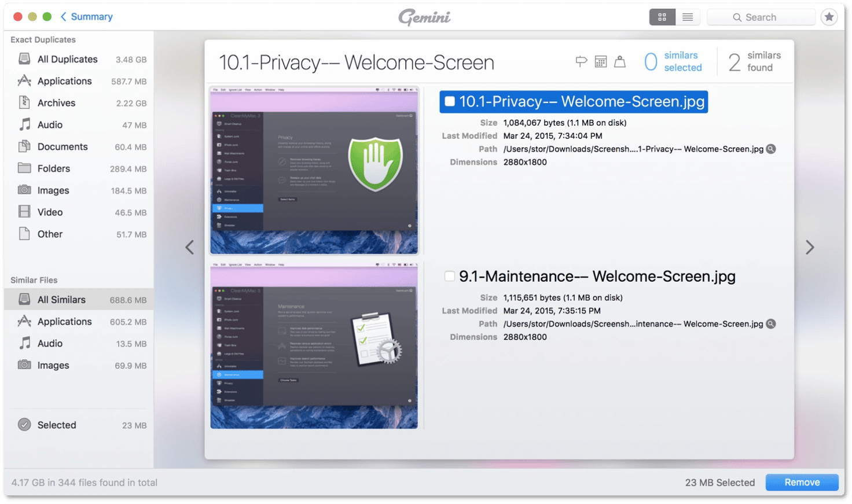Check the 9.1-Maintenance-- Welcome-Screen.jpg checkbox
The image size is (852, 504).
click(x=450, y=276)
